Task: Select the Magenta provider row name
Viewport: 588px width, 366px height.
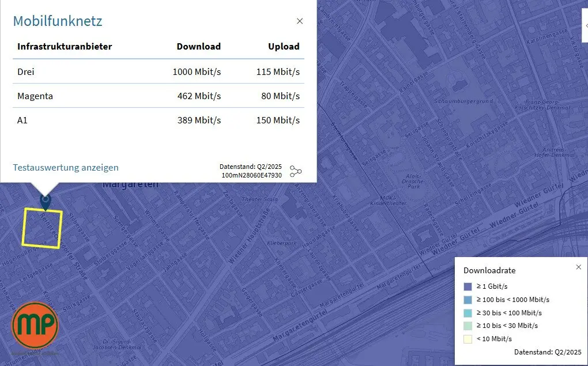Action: (35, 96)
